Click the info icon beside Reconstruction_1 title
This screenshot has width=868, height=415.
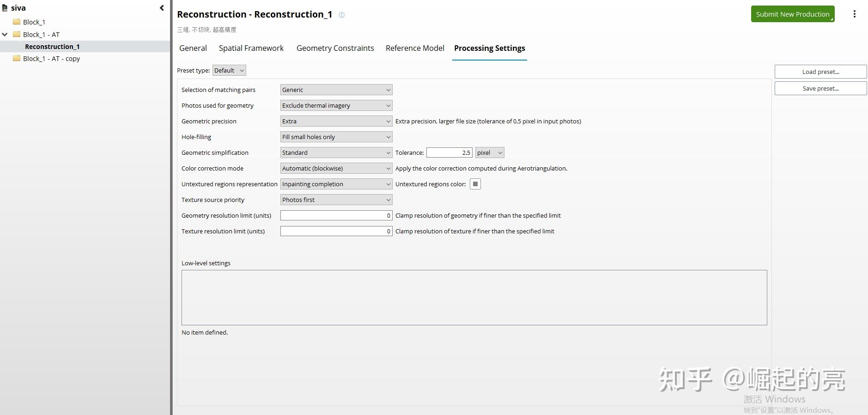tap(342, 15)
